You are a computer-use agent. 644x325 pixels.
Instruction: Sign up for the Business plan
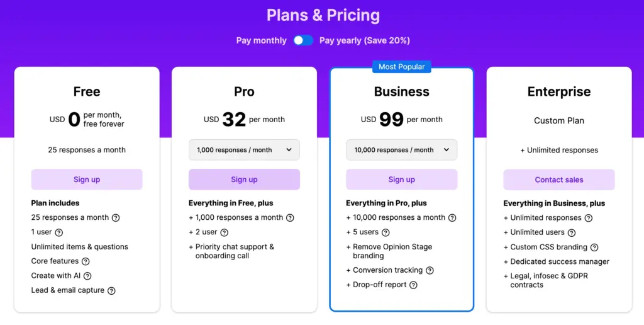(x=401, y=180)
